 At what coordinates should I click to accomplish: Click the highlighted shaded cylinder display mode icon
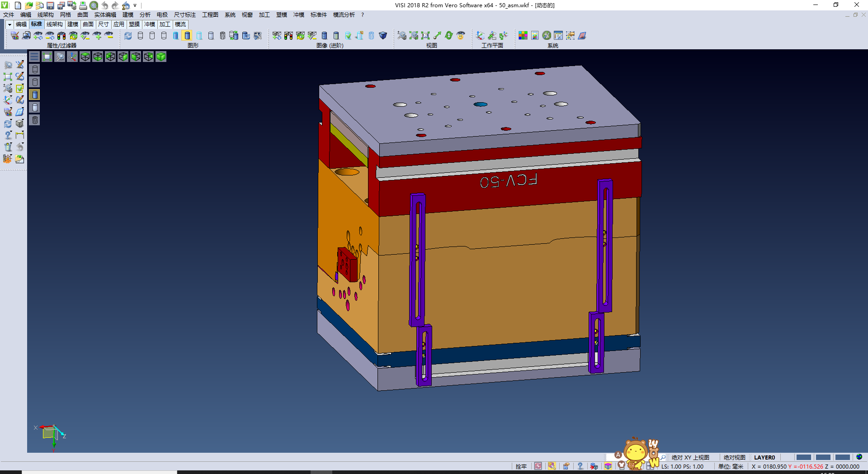[188, 36]
